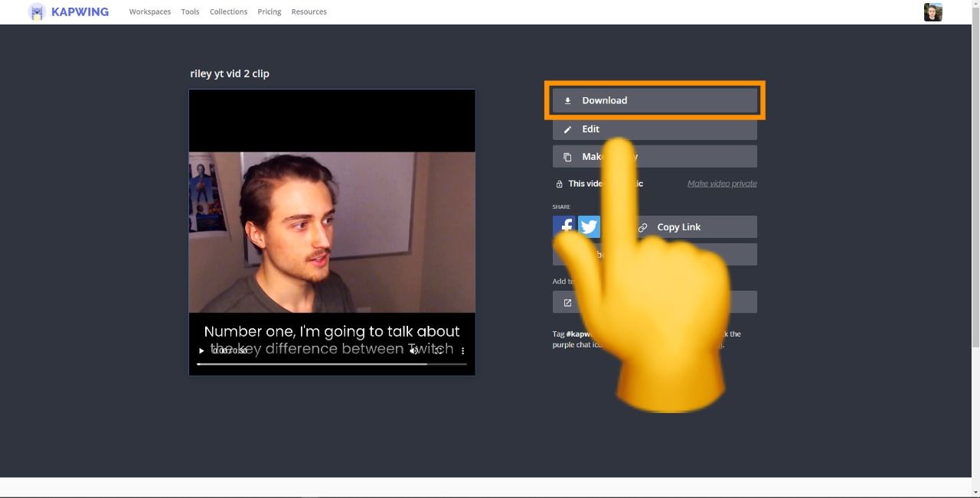This screenshot has width=980, height=498.
Task: Go to Collections in navigation
Action: pyautogui.click(x=228, y=12)
